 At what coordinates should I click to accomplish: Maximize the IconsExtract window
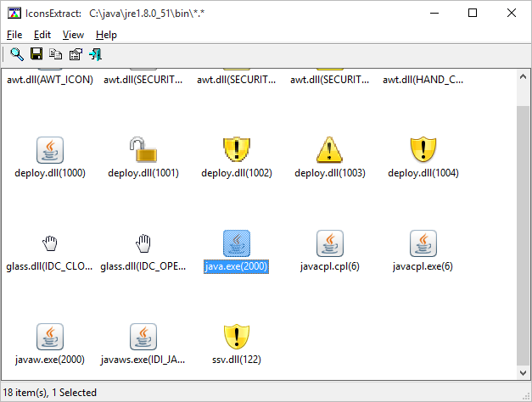click(473, 13)
